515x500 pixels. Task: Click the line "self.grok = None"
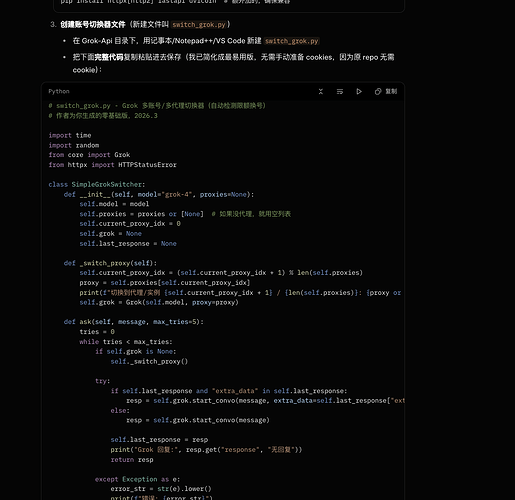[110, 234]
